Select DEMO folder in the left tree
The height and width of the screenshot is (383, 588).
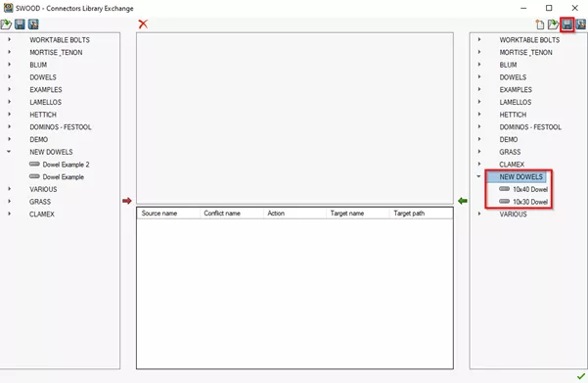point(38,139)
